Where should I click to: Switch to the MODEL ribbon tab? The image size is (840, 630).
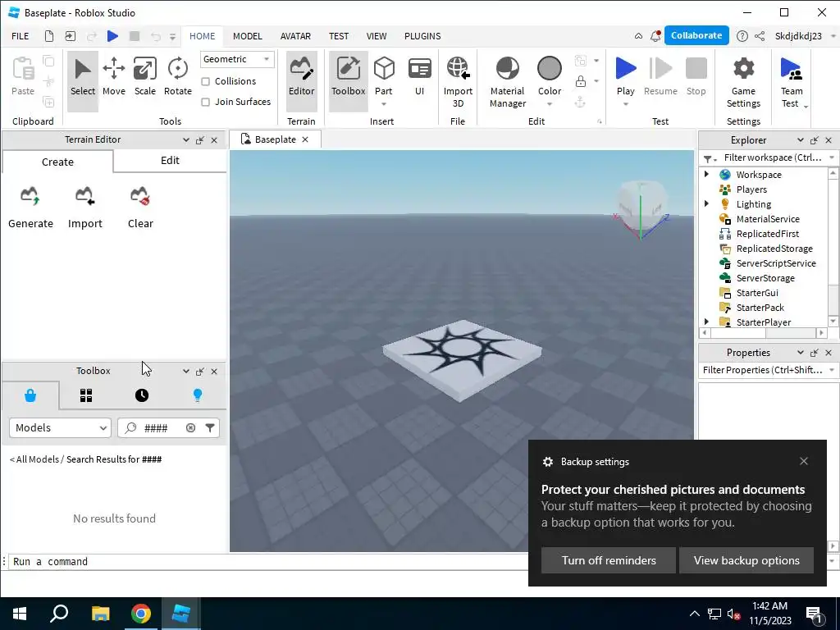(x=247, y=36)
